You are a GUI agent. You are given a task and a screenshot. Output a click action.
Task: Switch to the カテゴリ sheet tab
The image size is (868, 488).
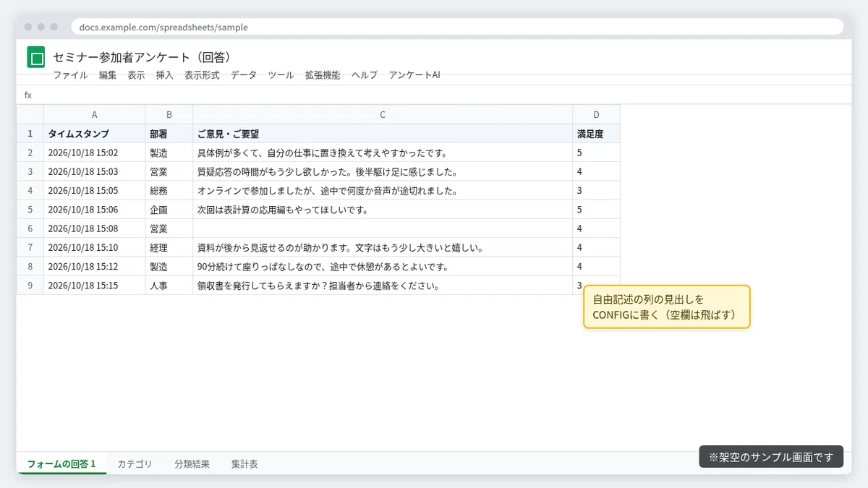click(x=135, y=463)
